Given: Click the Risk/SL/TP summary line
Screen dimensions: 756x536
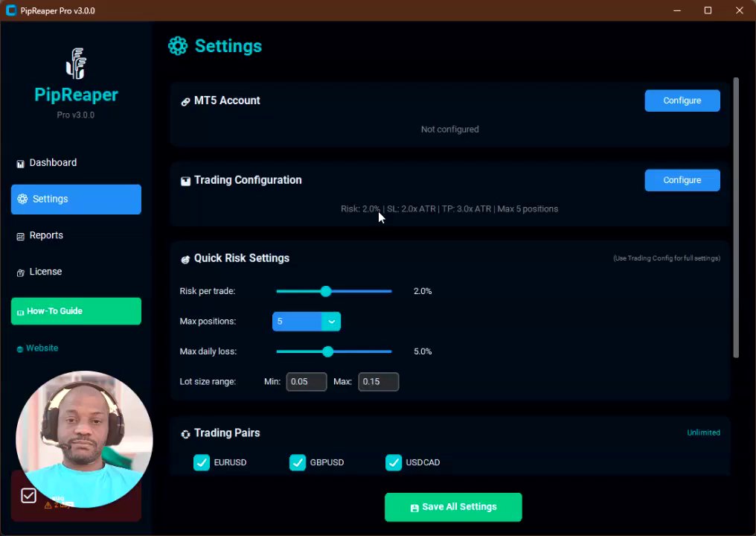Looking at the screenshot, I should 449,209.
